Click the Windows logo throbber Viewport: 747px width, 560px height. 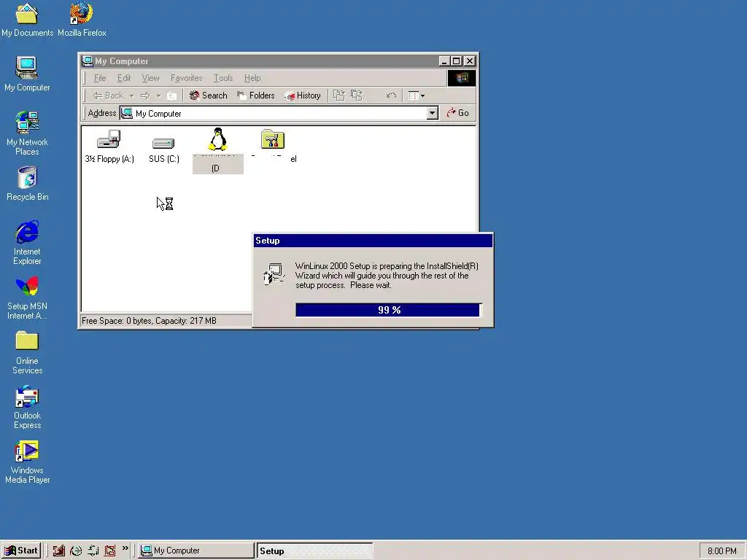[461, 78]
